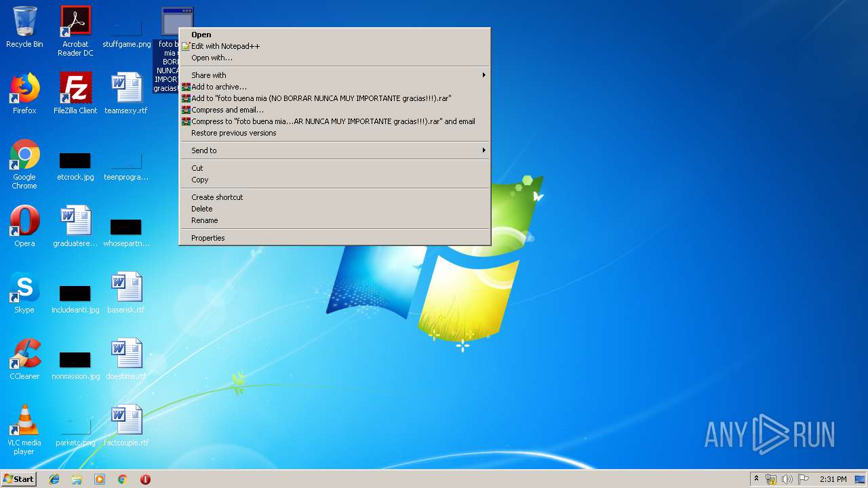This screenshot has height=488, width=868.
Task: Select teamsexy.rtf document
Action: [x=126, y=94]
